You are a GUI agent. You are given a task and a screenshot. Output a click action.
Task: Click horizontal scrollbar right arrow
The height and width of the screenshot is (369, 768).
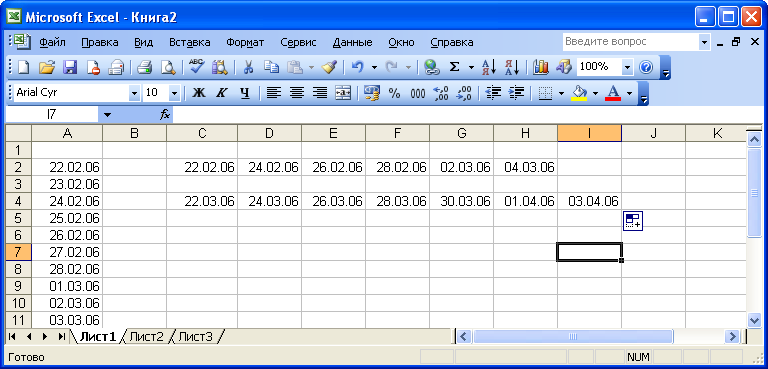(x=732, y=337)
